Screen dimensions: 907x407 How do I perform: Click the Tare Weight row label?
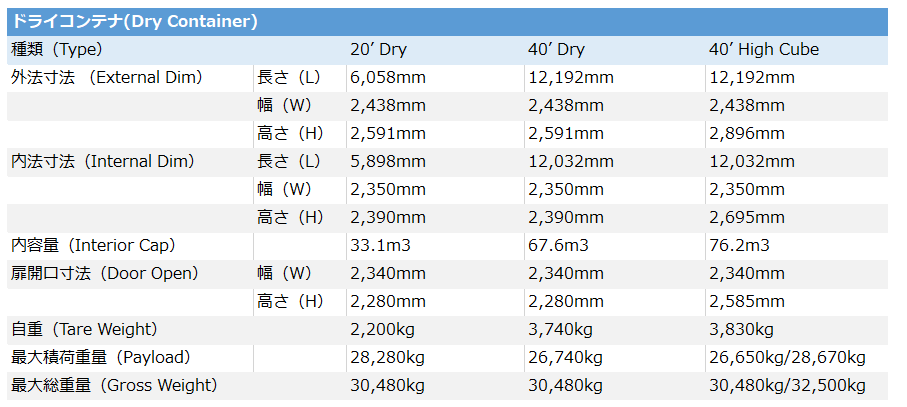[84, 330]
